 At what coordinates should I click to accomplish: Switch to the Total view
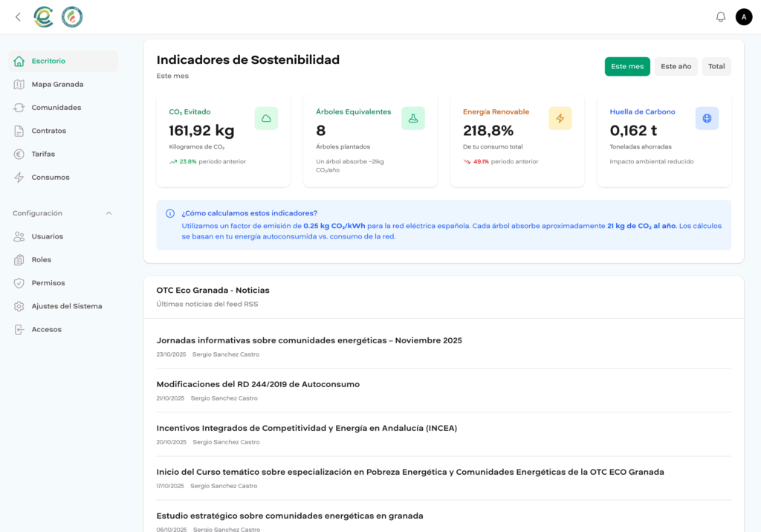[716, 66]
